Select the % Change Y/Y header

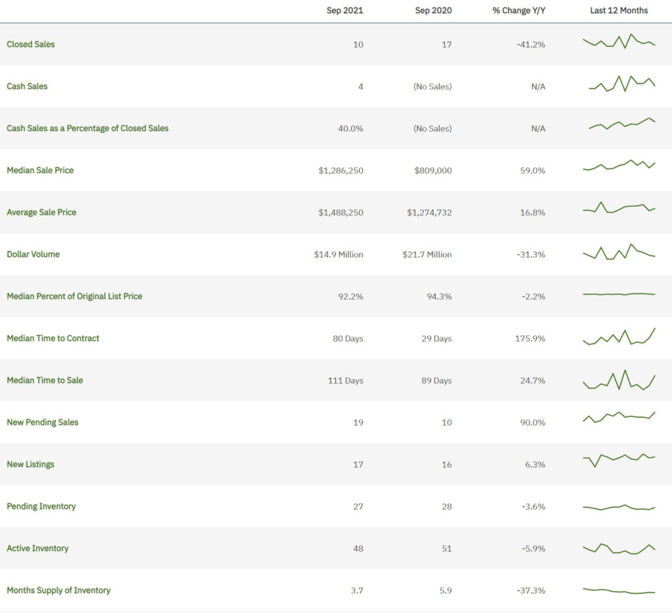pos(518,10)
